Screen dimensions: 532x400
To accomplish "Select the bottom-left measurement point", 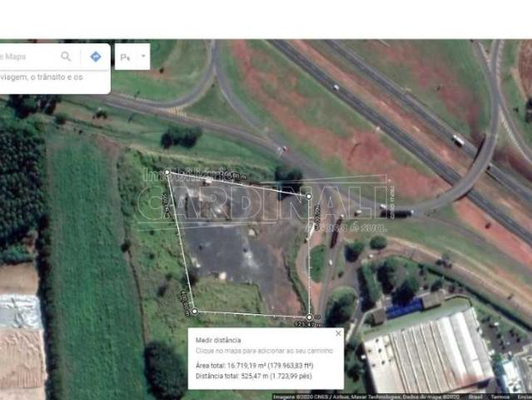I will (x=195, y=311).
